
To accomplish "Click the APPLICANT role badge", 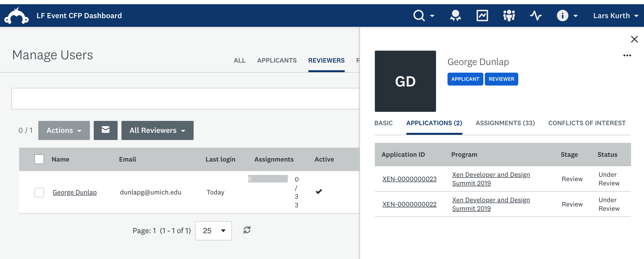I will click(x=465, y=79).
